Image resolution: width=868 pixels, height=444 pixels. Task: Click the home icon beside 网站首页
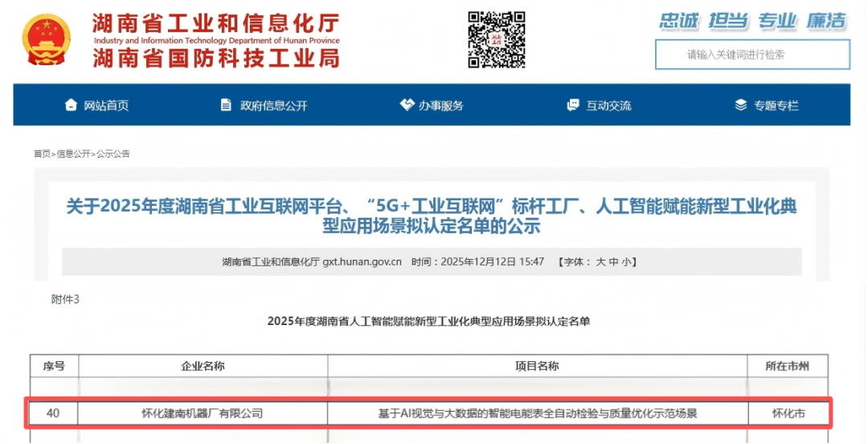[x=71, y=105]
